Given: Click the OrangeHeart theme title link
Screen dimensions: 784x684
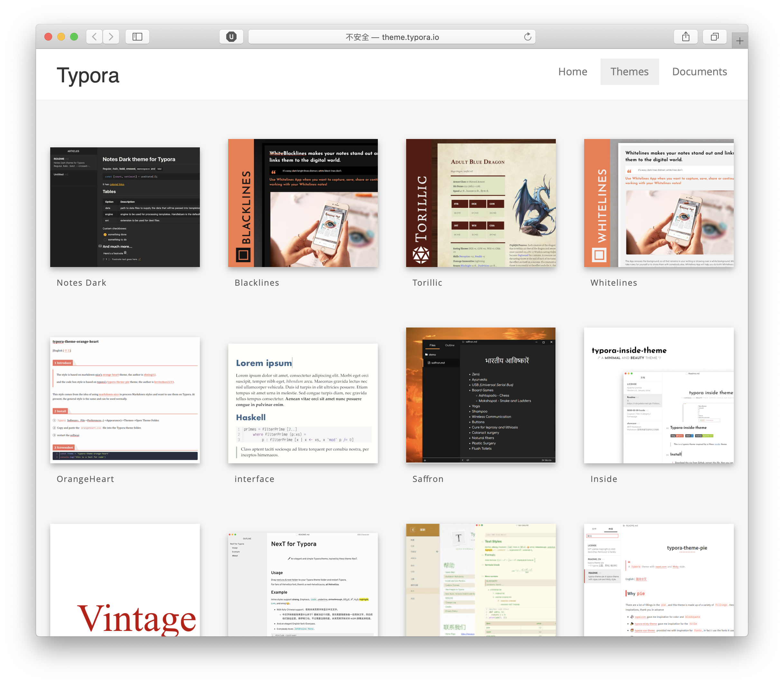Looking at the screenshot, I should click(x=85, y=479).
